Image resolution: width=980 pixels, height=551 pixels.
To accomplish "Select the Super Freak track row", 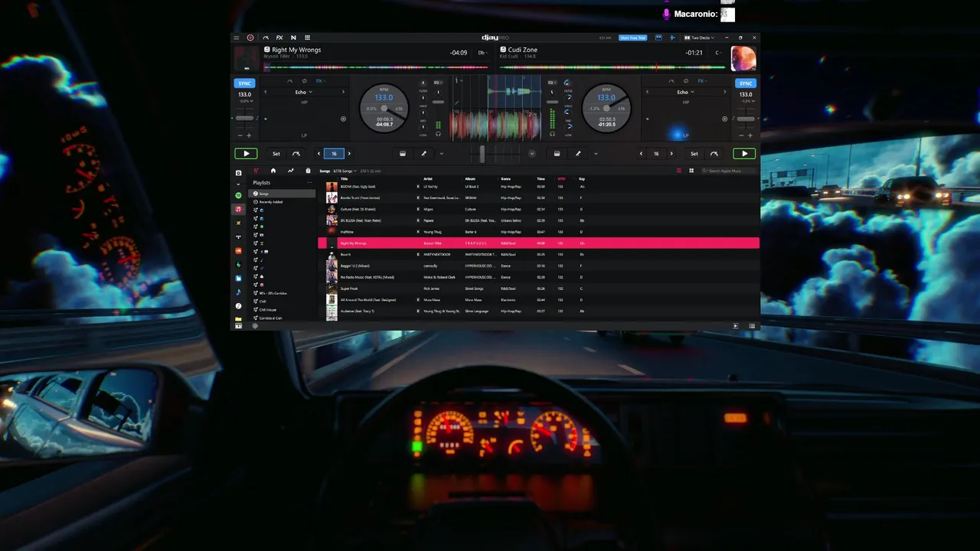I will [x=538, y=289].
